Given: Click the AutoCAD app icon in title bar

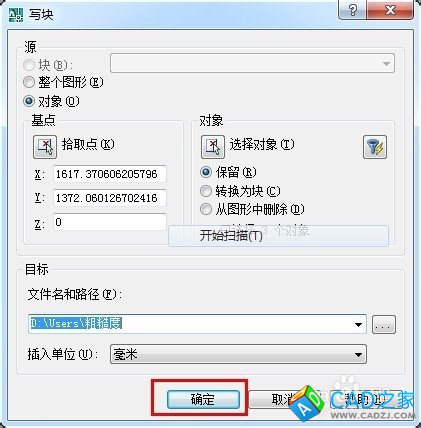Looking at the screenshot, I should (16, 15).
